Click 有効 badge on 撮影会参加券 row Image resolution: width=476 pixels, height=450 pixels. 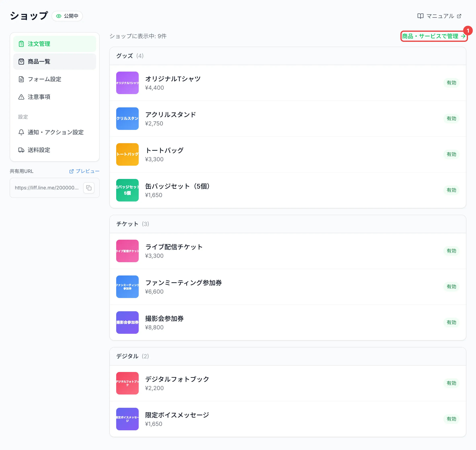(451, 323)
